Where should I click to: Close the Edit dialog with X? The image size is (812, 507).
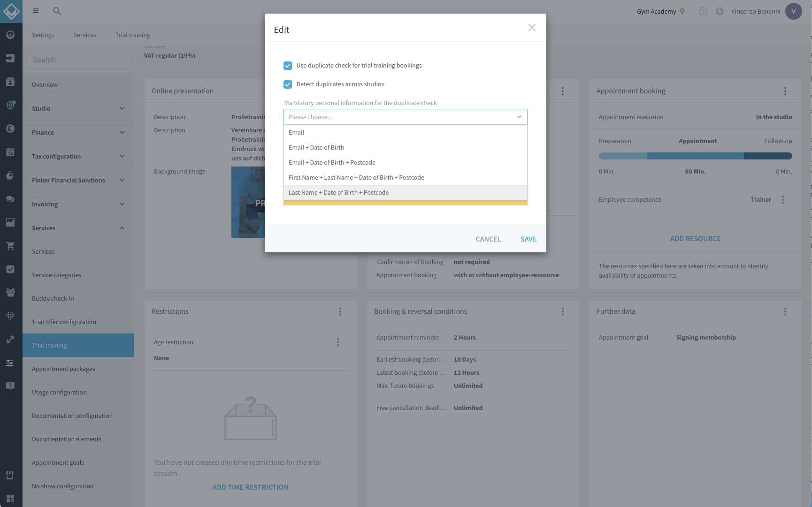532,28
